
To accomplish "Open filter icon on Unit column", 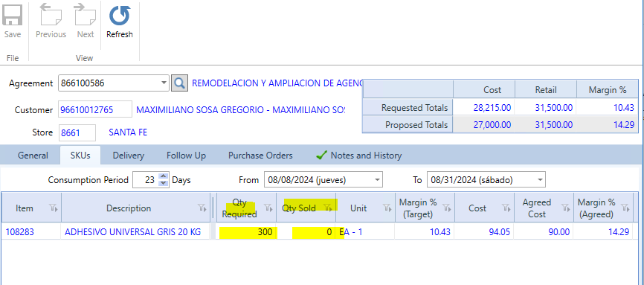I will click(x=387, y=208).
